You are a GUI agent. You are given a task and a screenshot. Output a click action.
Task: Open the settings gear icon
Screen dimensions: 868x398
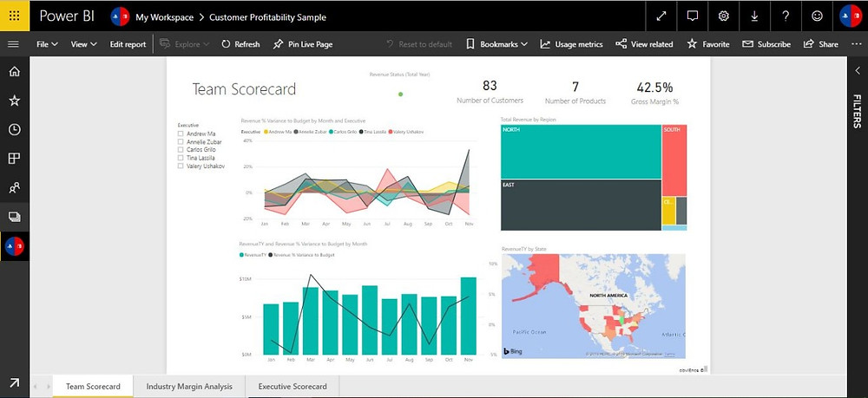723,16
